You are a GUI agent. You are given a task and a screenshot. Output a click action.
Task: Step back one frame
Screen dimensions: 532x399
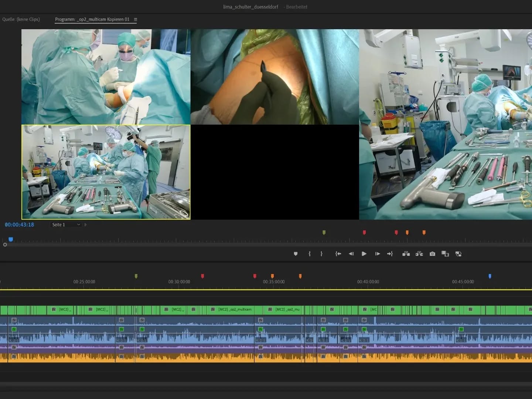pyautogui.click(x=351, y=254)
